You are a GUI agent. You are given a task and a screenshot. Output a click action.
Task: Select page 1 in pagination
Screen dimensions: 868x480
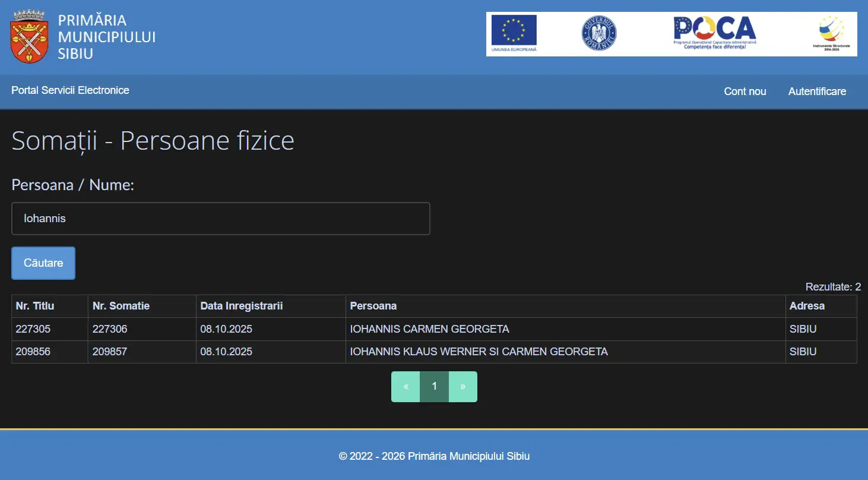[435, 387]
